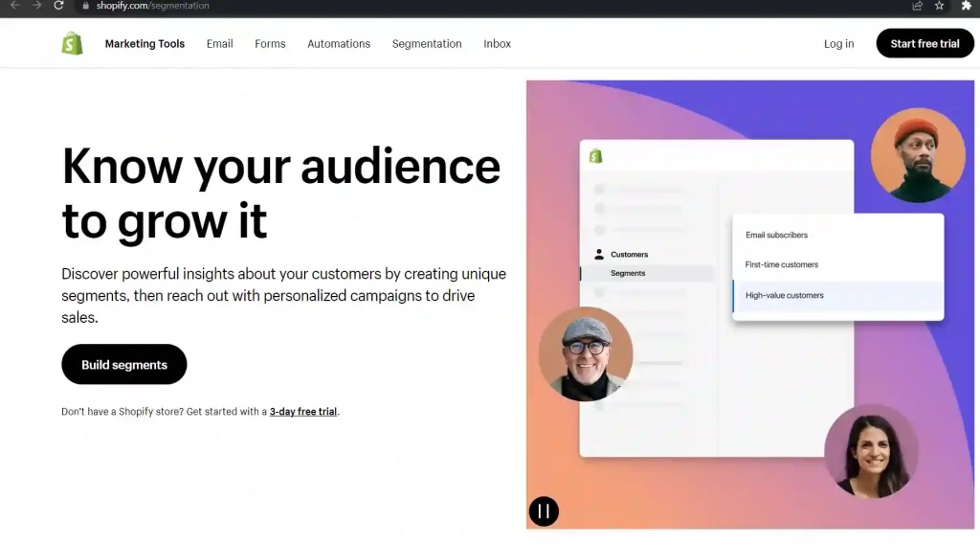Click the share page icon in address bar
The height and width of the screenshot is (545, 980).
click(917, 6)
